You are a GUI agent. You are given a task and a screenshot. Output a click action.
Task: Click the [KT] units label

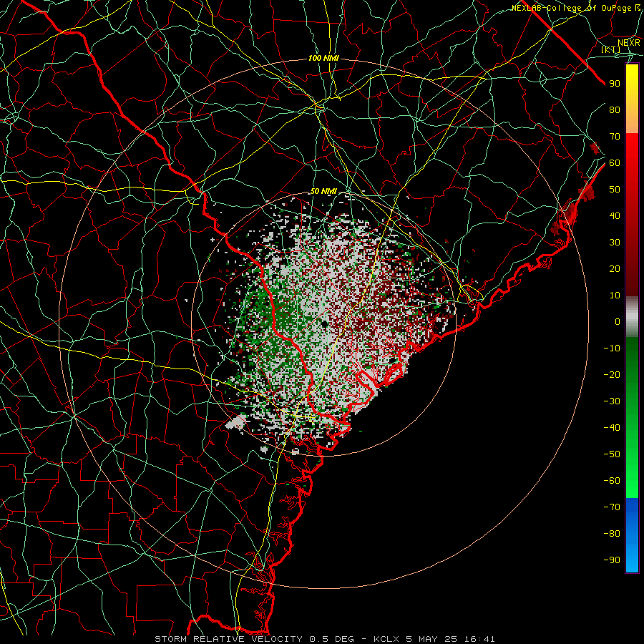(611, 49)
